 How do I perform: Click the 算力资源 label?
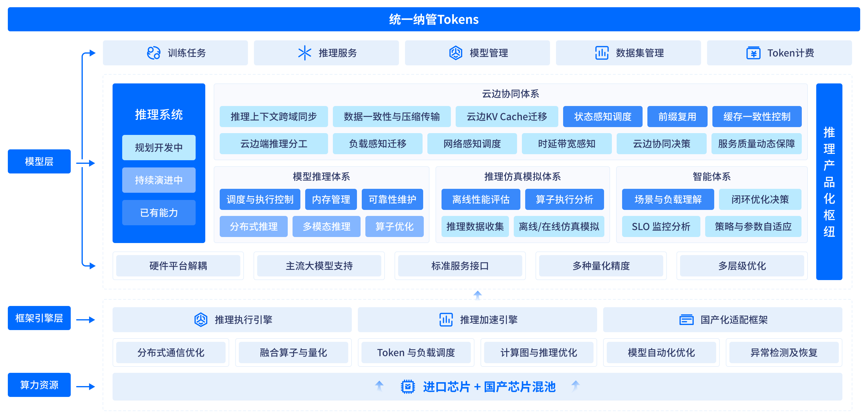(39, 385)
